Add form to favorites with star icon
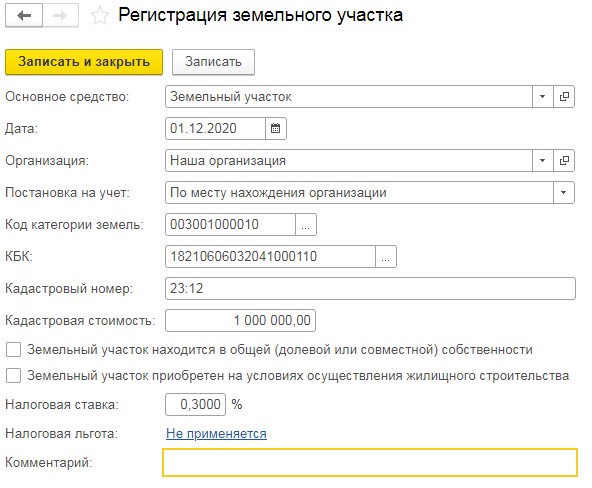Screen dimensions: 592x488 coord(100,16)
